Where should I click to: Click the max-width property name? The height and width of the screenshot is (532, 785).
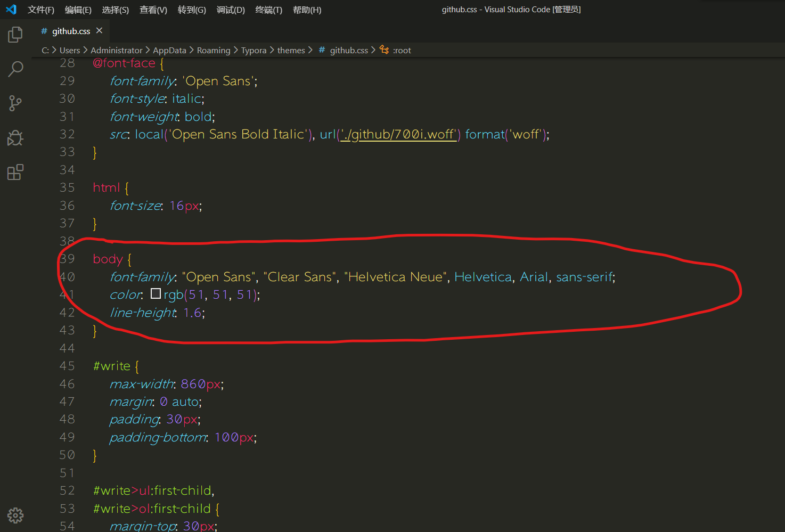(142, 384)
